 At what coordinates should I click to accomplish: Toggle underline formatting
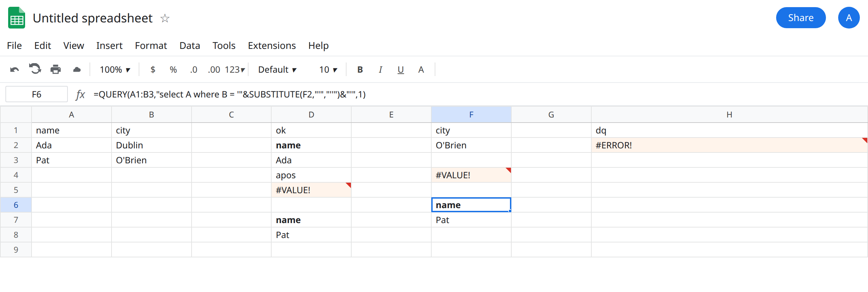point(401,70)
